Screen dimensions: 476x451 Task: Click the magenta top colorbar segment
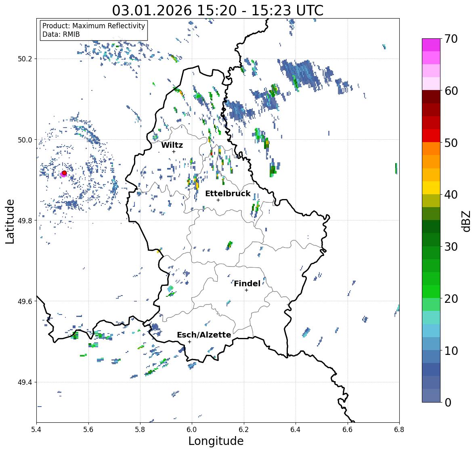click(x=431, y=45)
